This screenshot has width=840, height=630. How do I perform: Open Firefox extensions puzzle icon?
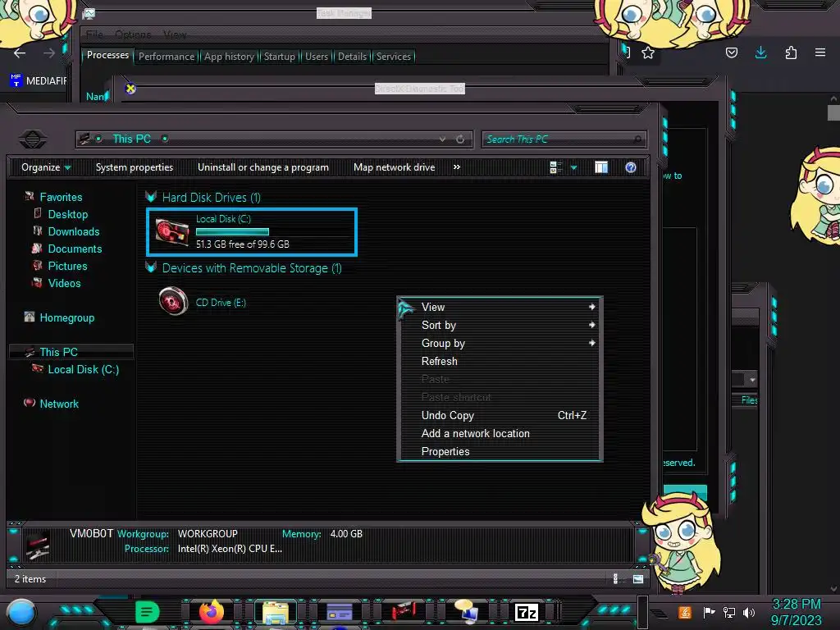coord(791,52)
